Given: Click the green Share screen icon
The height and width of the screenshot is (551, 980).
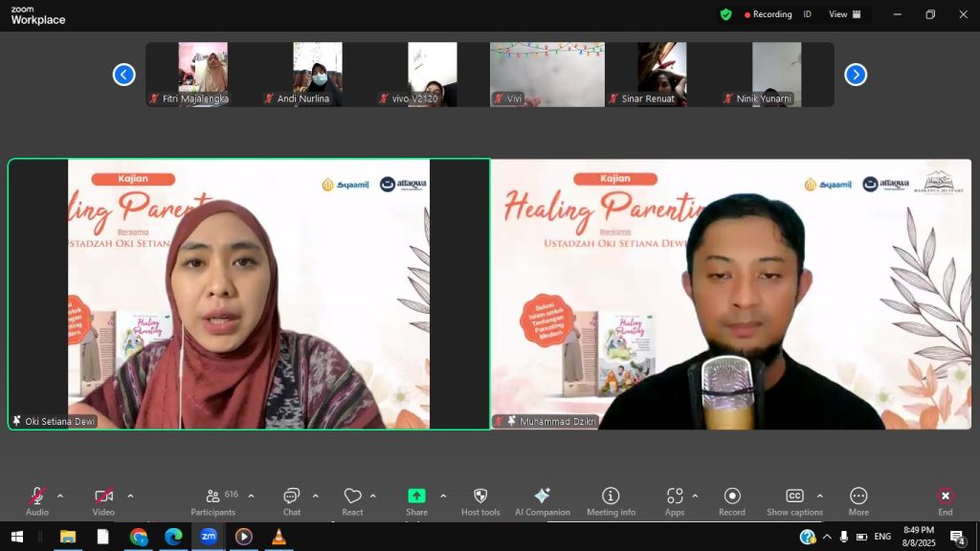Looking at the screenshot, I should [x=416, y=496].
